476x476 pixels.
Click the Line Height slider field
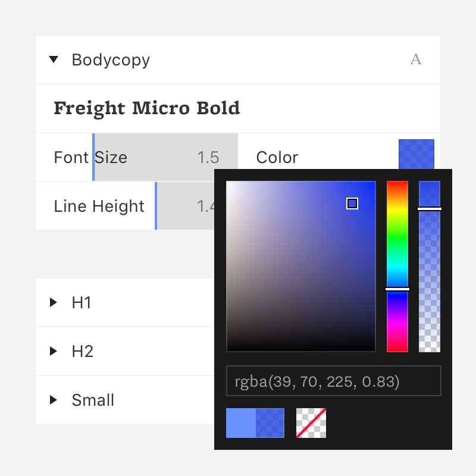pos(125,206)
